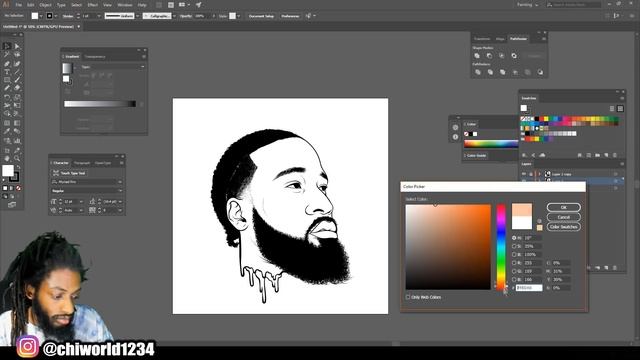Click the Color panel spectrum bar

pos(491,144)
